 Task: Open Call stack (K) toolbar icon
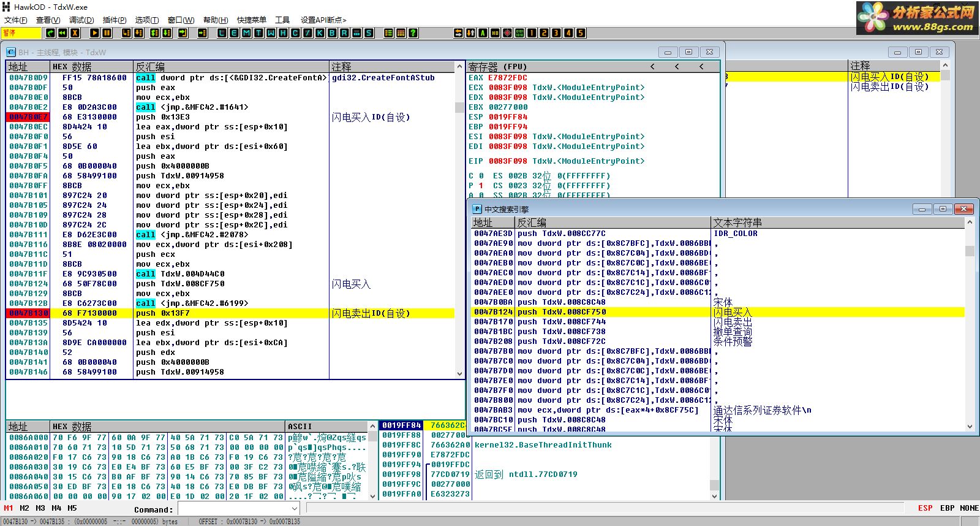click(320, 33)
